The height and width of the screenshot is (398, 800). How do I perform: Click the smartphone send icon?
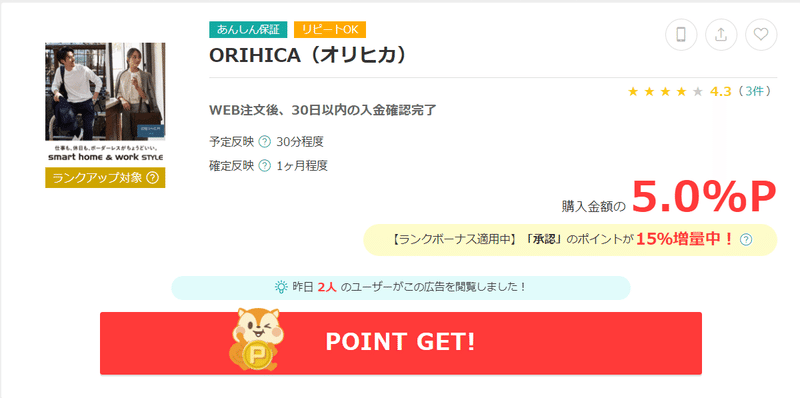681,35
